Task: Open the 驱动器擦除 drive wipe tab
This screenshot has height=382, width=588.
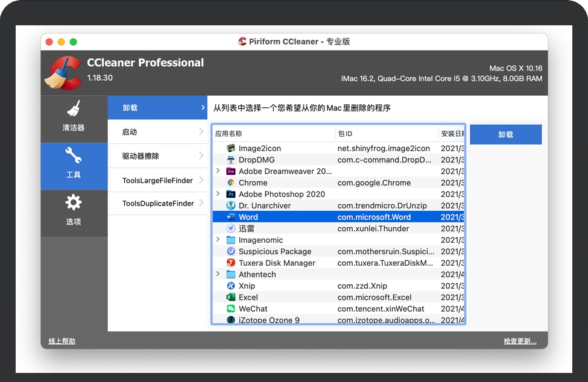Action: click(157, 156)
